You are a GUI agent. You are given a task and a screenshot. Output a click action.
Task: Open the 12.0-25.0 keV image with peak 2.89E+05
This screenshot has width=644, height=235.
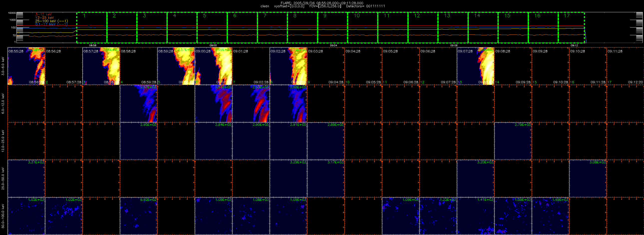coord(326,141)
